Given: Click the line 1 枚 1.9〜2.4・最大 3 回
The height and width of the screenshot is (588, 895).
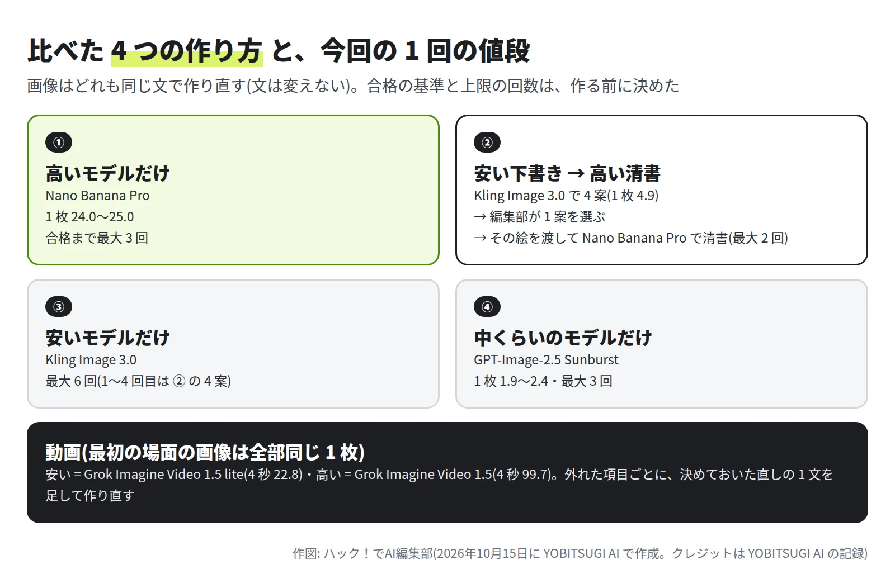Looking at the screenshot, I should pos(543,381).
